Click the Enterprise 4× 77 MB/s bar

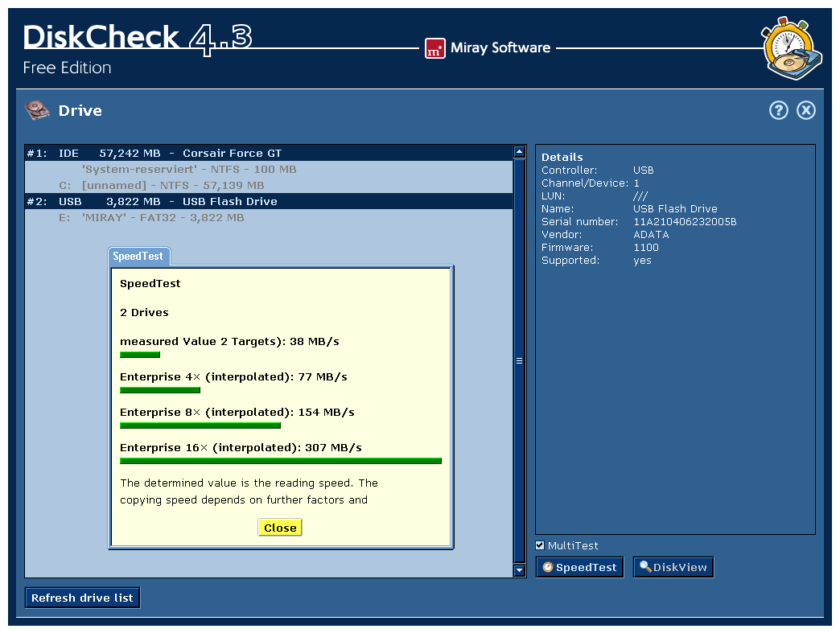[160, 390]
